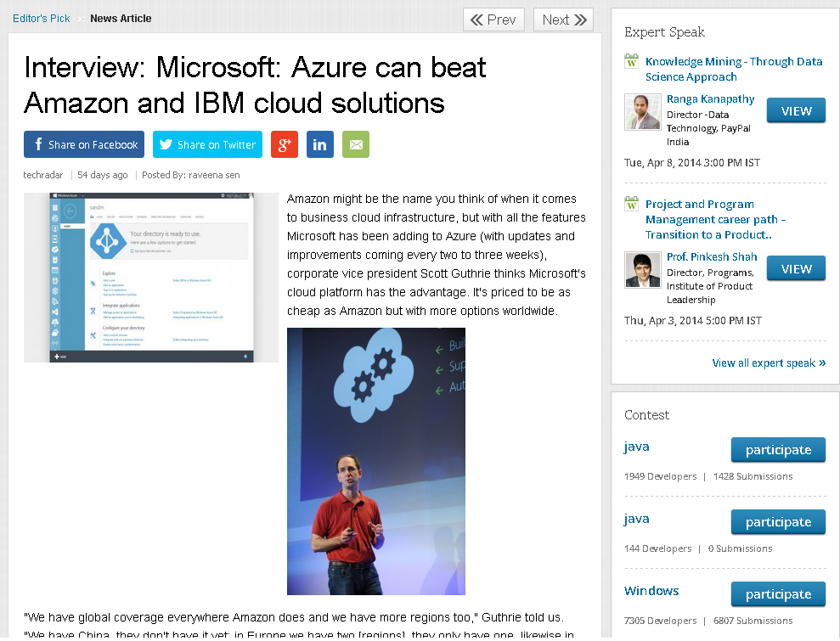Screen dimensions: 840x641
Task: Click '54 days ago' timestamp
Action: tap(103, 175)
